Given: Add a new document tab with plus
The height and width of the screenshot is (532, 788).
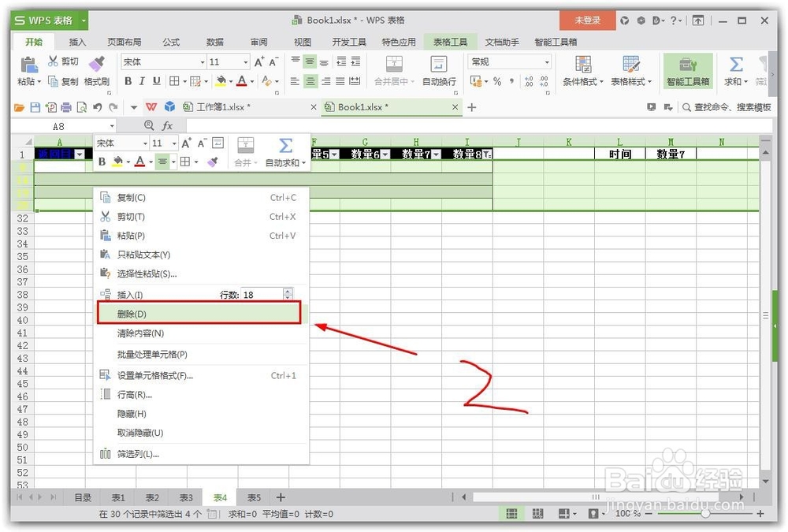Looking at the screenshot, I should click(471, 107).
